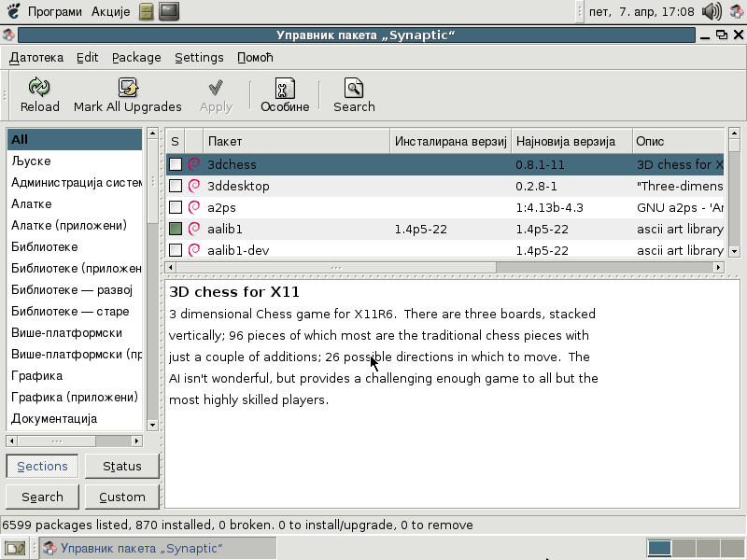Viewport: 747px width, 560px height.
Task: Toggle the installed checkbox for aalib1
Action: tap(176, 229)
